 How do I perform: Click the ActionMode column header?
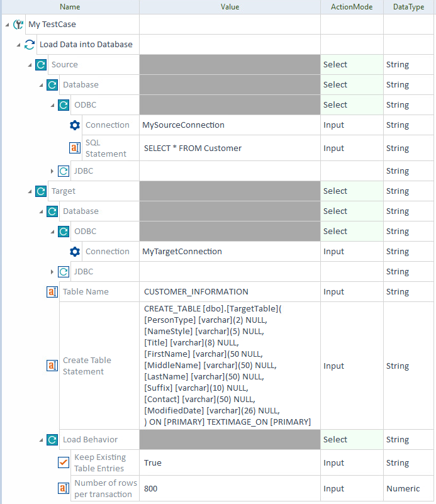[x=352, y=7]
